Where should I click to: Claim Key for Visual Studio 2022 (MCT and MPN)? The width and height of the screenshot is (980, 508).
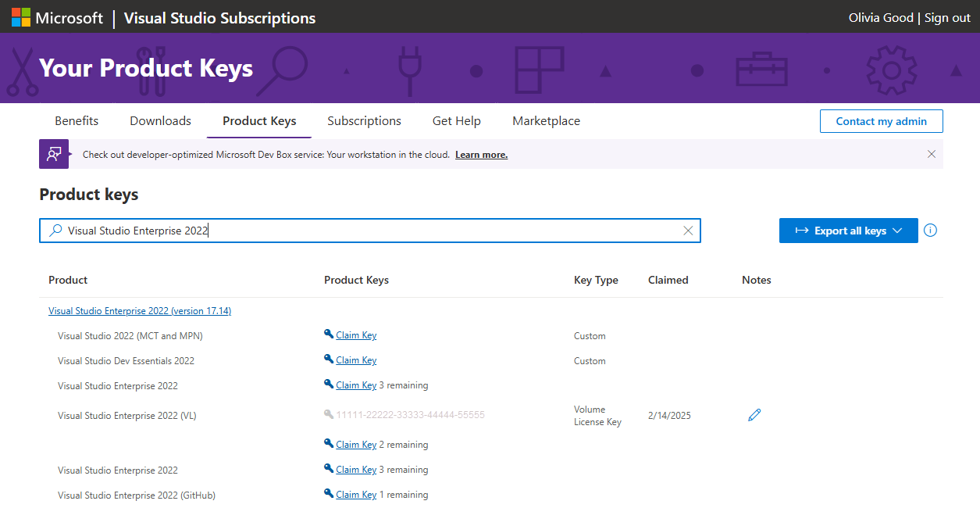click(356, 335)
